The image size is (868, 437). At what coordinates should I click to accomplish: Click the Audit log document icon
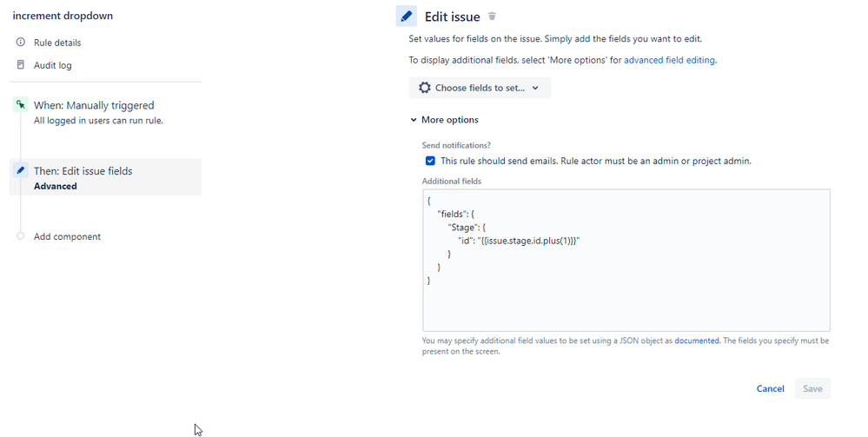21,65
